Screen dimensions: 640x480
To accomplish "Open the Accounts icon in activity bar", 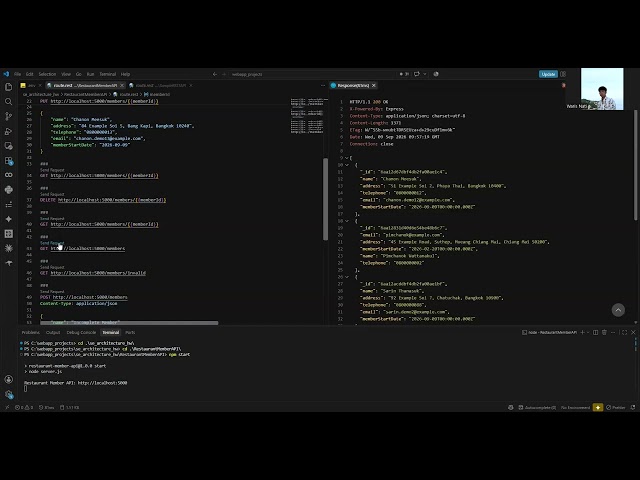I will coord(9,380).
